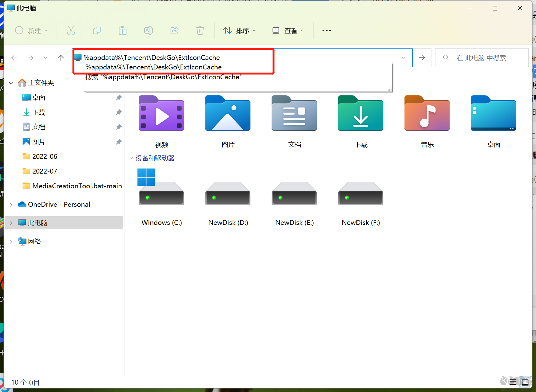The image size is (536, 392).
Task: Open the 排序 sort dropdown
Action: pos(240,30)
